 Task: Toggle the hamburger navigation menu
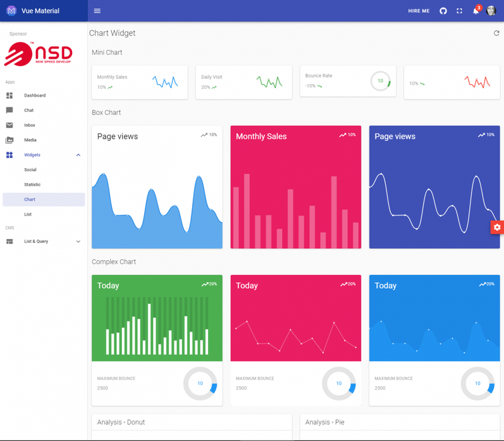97,11
